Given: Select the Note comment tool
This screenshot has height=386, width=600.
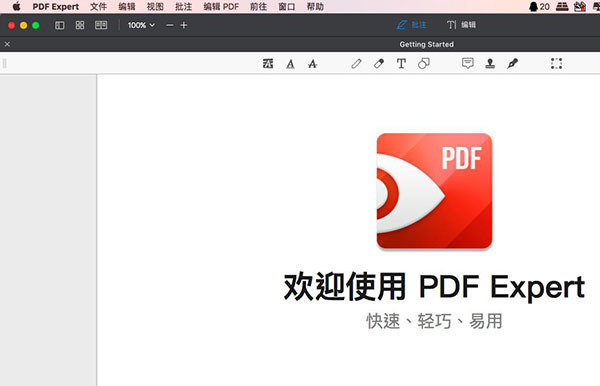Looking at the screenshot, I should [x=468, y=64].
